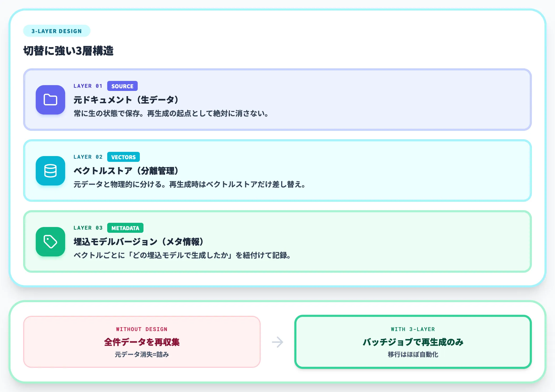This screenshot has width=555, height=392.
Task: Click text 全件データを再収集
Action: [142, 342]
